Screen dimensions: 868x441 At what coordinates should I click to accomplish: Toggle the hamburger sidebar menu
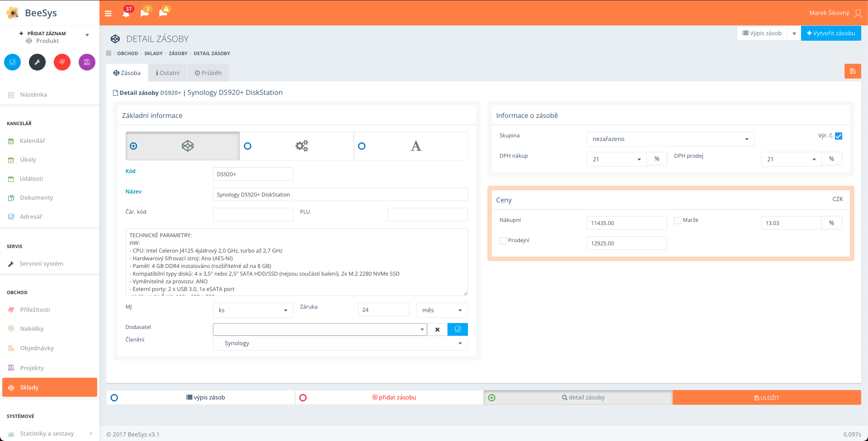108,14
